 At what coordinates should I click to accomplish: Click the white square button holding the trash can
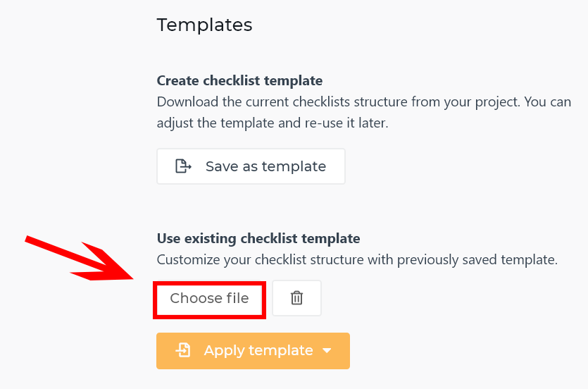296,298
